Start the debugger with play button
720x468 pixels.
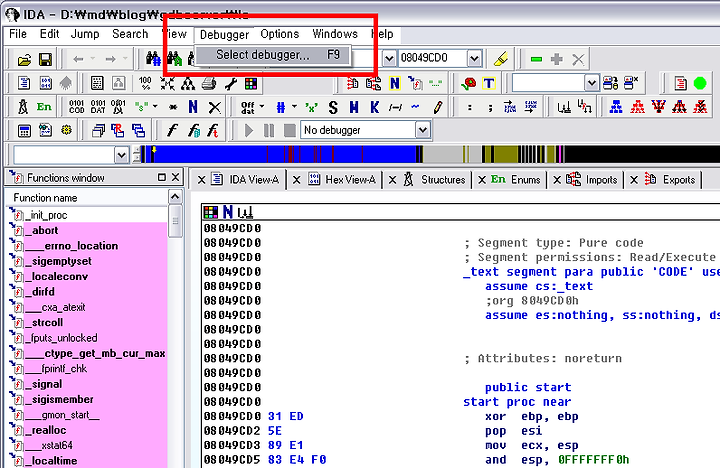(x=248, y=130)
